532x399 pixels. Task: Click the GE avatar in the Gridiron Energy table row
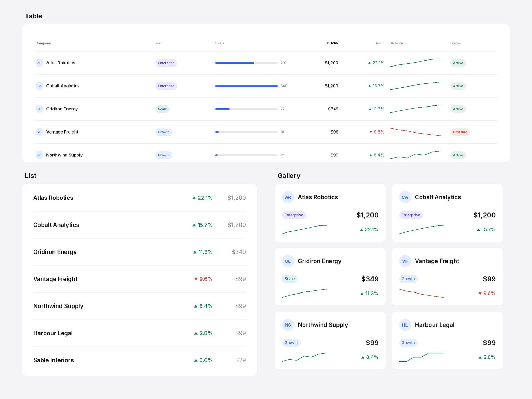pos(39,109)
